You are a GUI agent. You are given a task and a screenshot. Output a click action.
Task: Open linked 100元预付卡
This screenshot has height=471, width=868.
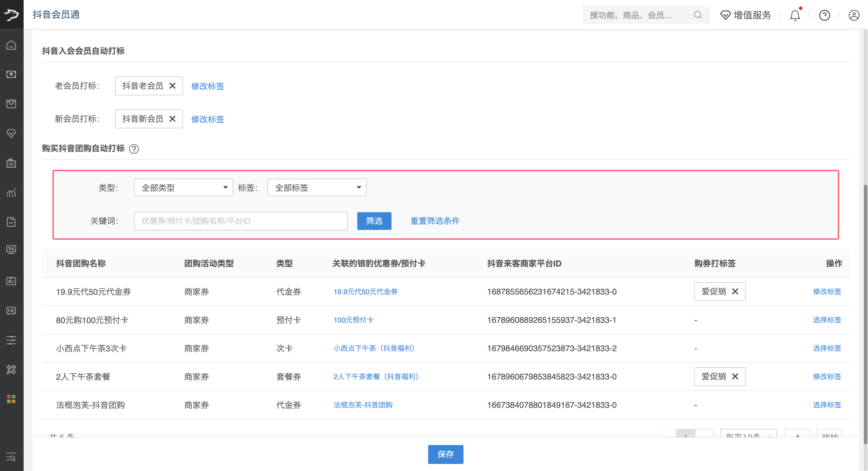click(353, 320)
